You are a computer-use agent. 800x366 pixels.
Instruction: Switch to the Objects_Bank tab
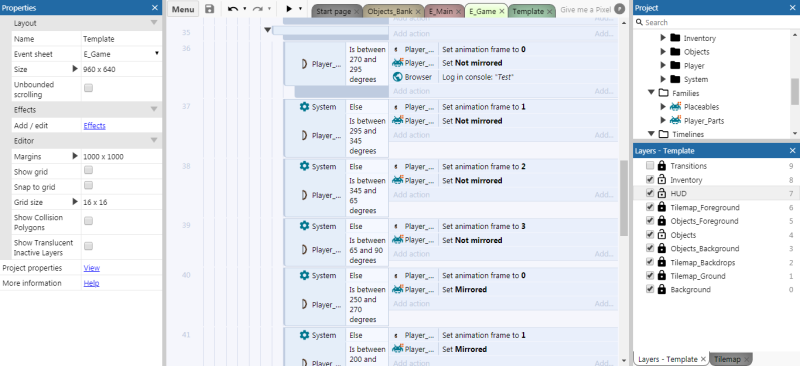pos(390,11)
